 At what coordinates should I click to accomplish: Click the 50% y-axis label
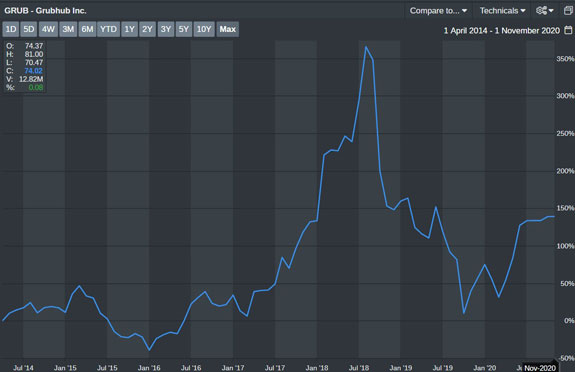coord(567,284)
